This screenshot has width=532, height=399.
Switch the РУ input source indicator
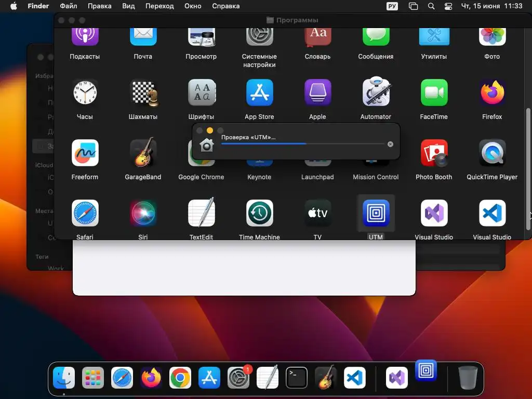[x=392, y=6]
